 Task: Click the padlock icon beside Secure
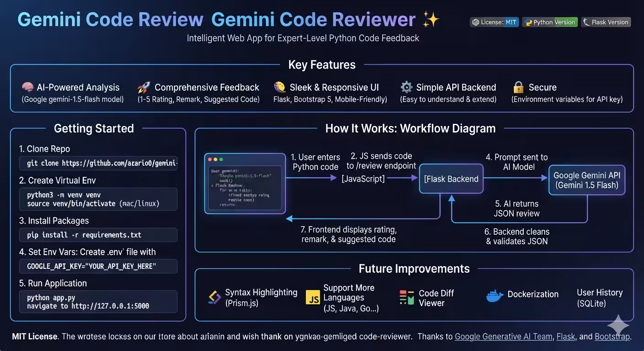click(518, 87)
